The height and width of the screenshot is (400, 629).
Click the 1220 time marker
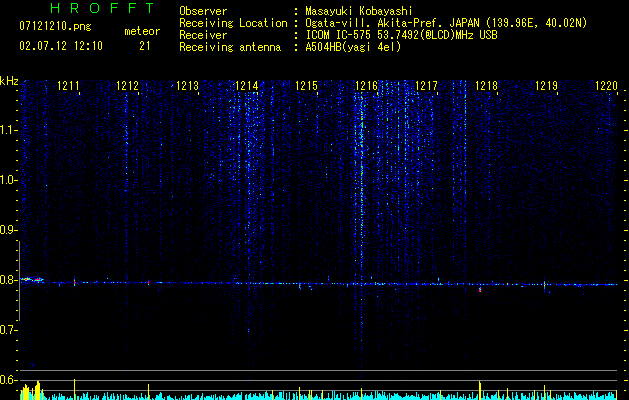pyautogui.click(x=606, y=85)
